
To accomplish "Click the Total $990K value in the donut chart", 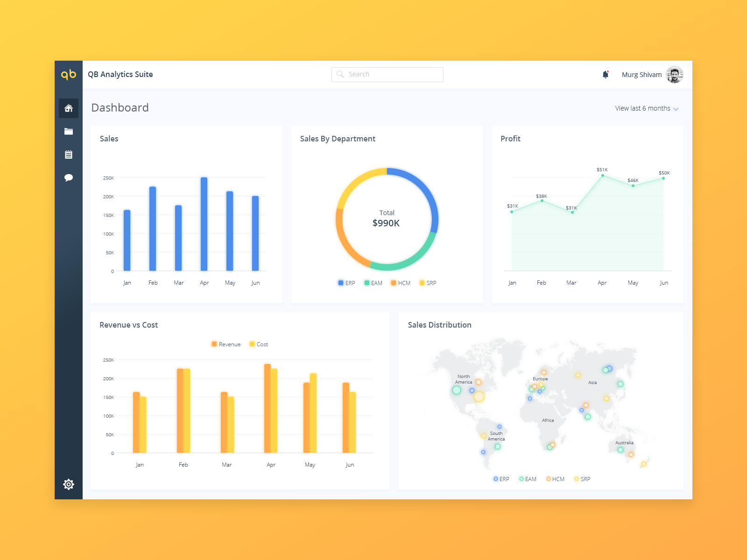I will 387,218.
